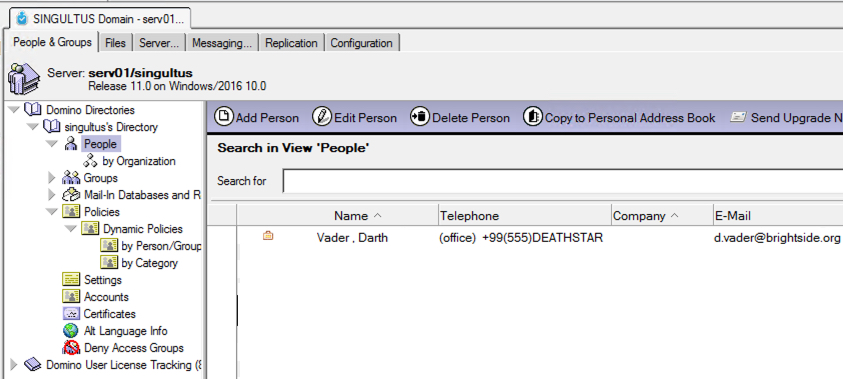Screen dimensions: 843x379
Task: Select the Settings label in tree
Action: click(x=103, y=280)
